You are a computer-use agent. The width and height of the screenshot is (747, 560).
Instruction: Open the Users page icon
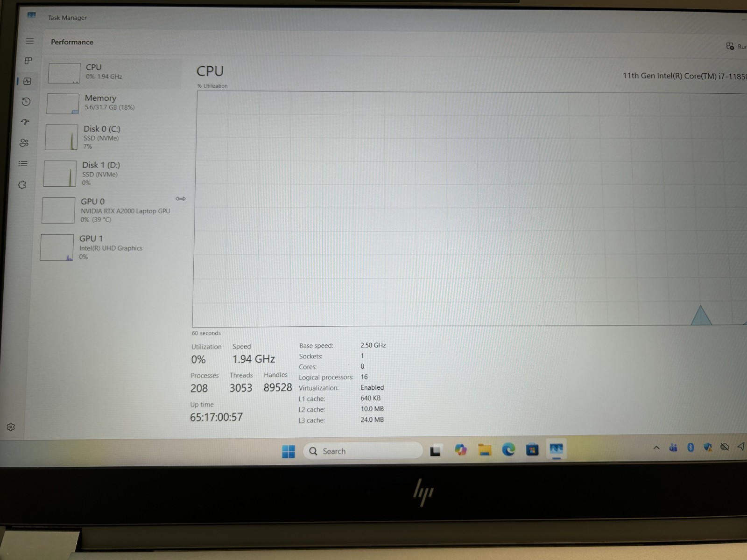click(x=24, y=143)
